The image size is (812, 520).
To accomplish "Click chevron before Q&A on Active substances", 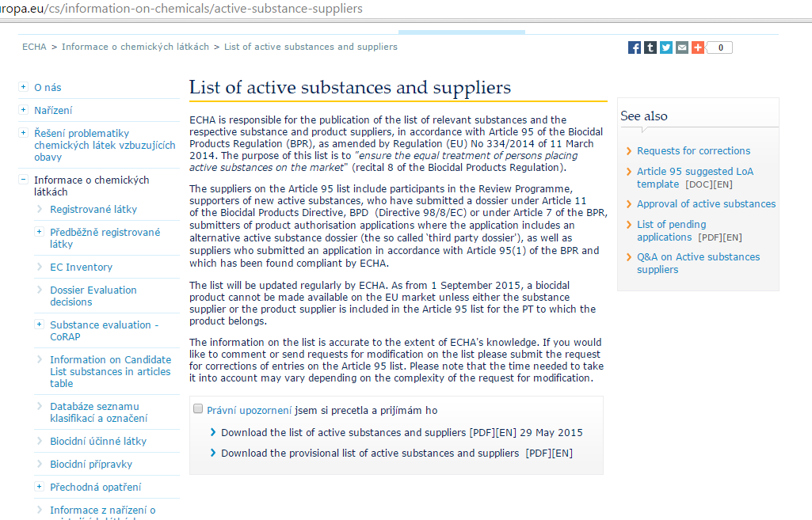I will point(629,257).
